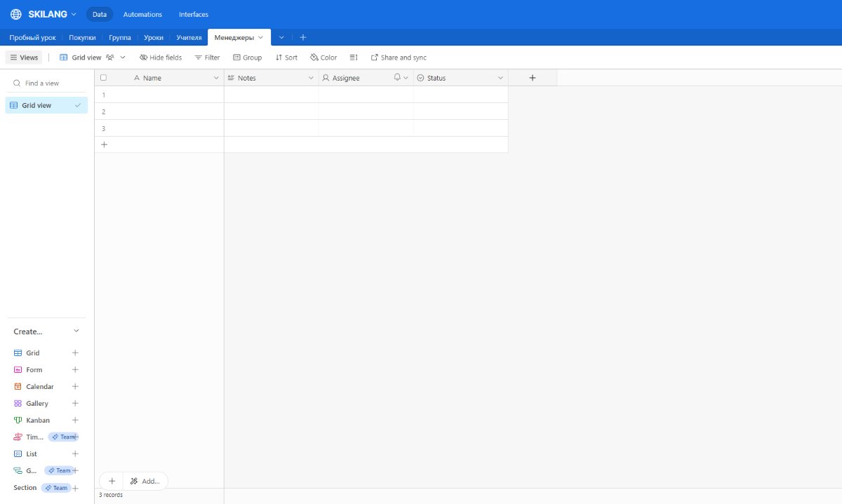This screenshot has width=842, height=504.
Task: Click plus icon to add new field column
Action: pos(532,78)
